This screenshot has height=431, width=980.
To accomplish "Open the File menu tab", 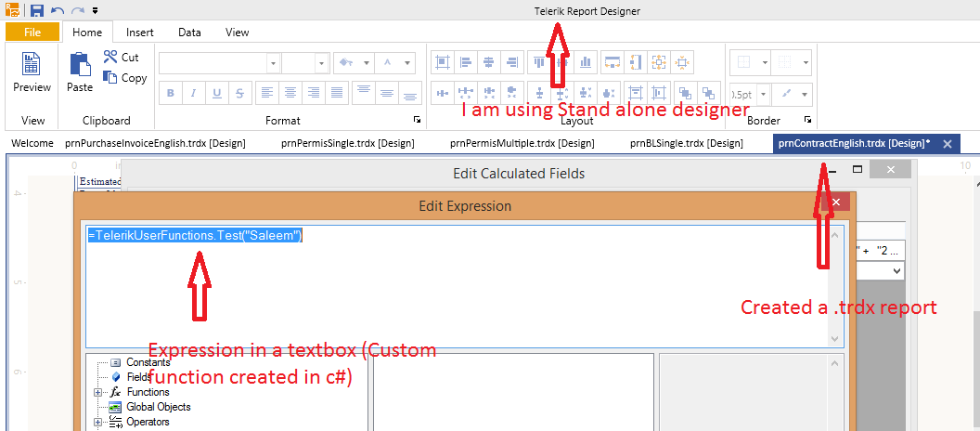I will (x=32, y=32).
